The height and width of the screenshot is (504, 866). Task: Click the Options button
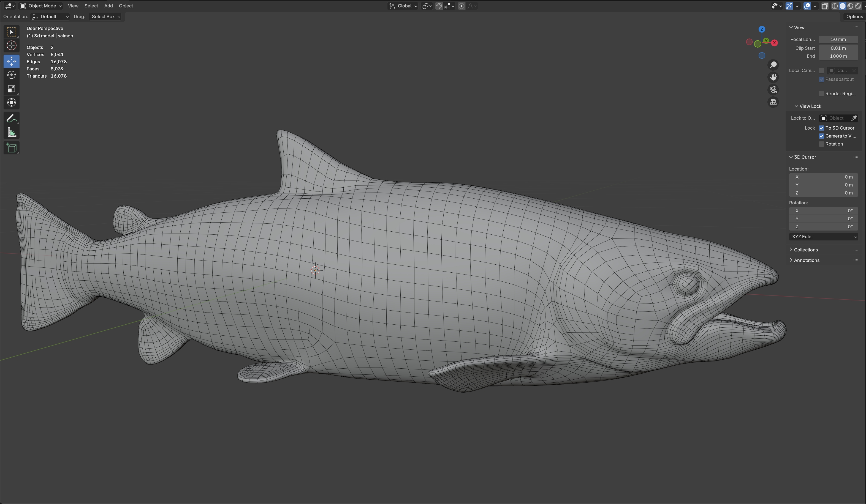(x=854, y=17)
